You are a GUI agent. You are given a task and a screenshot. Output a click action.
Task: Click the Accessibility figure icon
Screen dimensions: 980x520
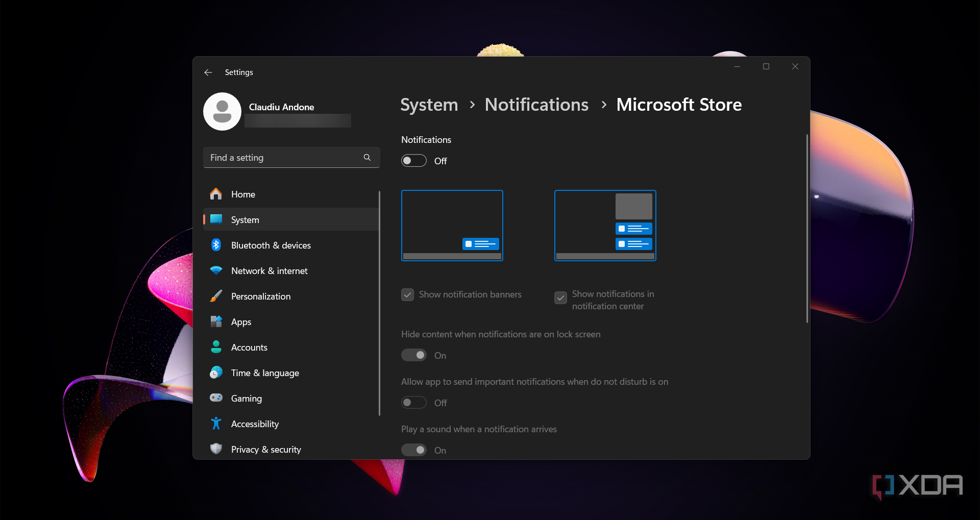click(216, 424)
